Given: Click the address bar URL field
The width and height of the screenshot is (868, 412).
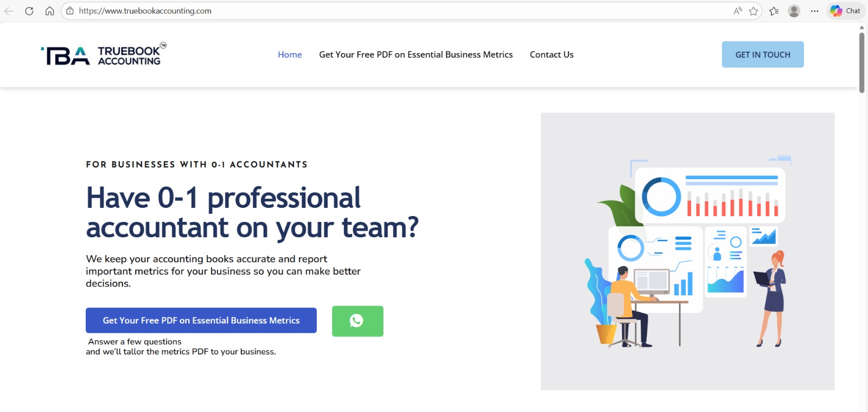Looking at the screenshot, I should click(x=380, y=11).
